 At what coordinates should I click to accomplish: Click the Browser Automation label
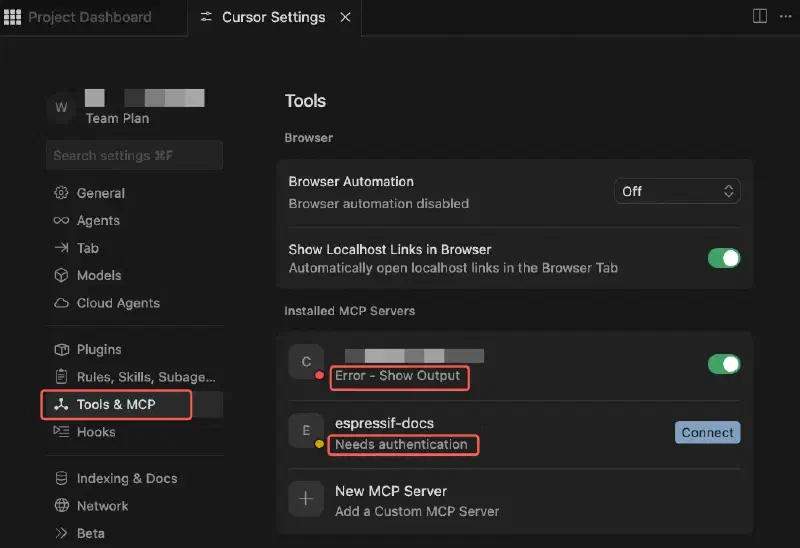click(x=351, y=182)
